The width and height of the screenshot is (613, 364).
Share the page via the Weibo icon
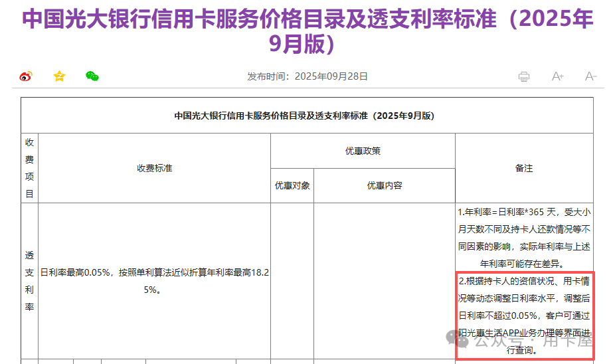tap(26, 76)
